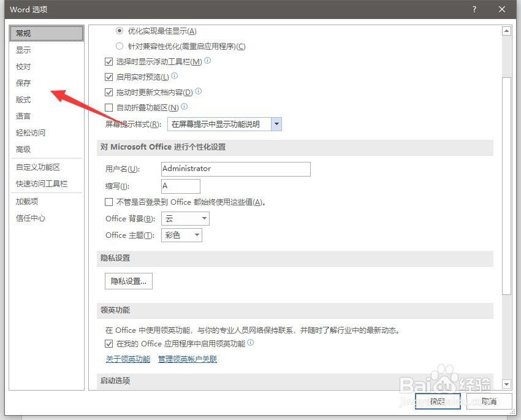The image size is (521, 420).
Task: Click info icon beside 自动折叠功能区
Action: 184,106
